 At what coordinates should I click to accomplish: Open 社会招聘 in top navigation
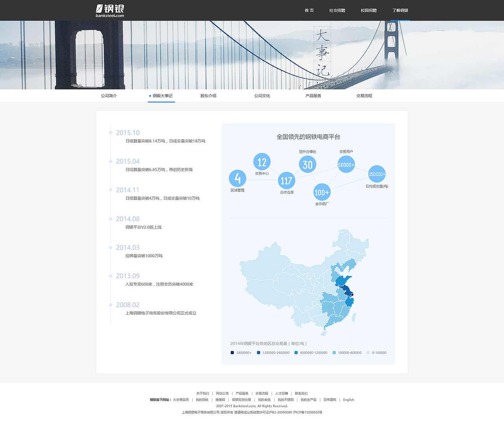pos(337,11)
